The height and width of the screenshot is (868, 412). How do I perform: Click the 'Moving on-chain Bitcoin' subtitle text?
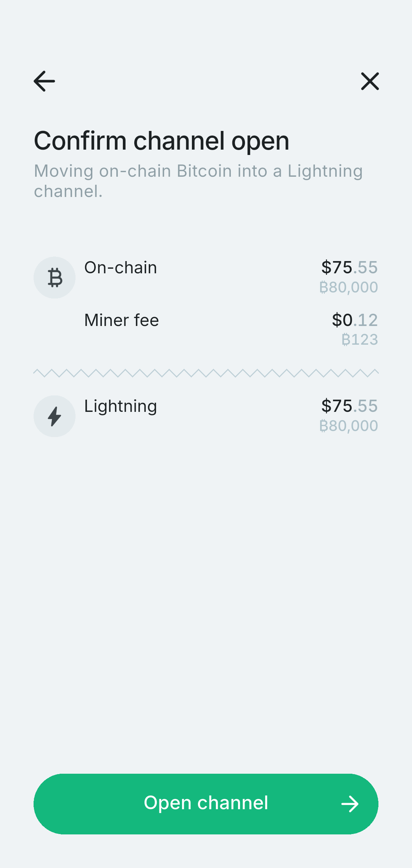coord(198,181)
